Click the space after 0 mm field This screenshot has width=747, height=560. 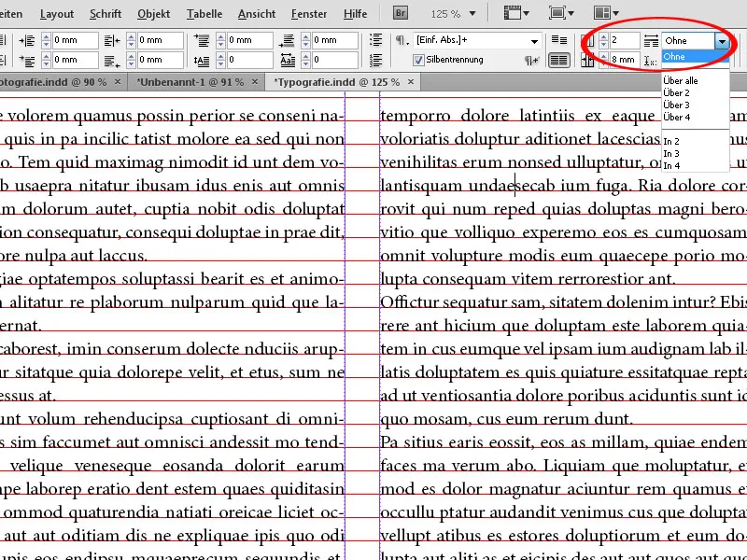click(335, 40)
